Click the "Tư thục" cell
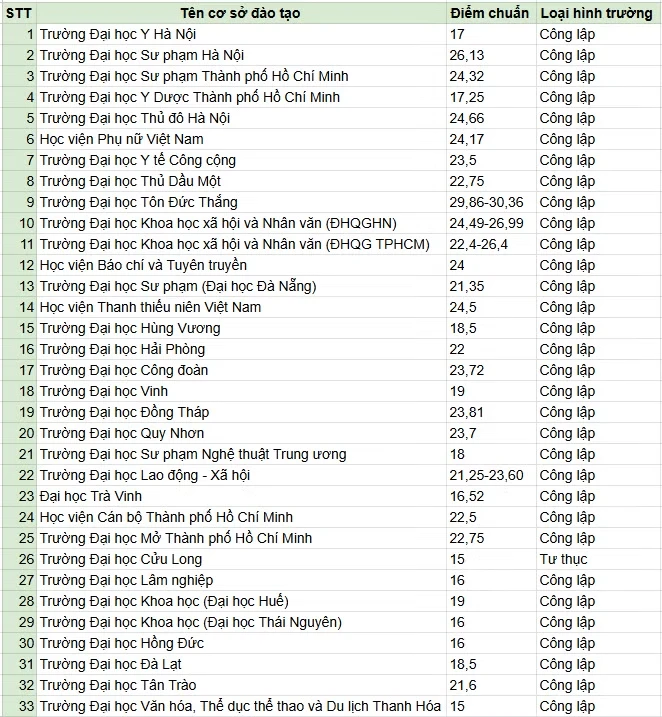 point(598,559)
